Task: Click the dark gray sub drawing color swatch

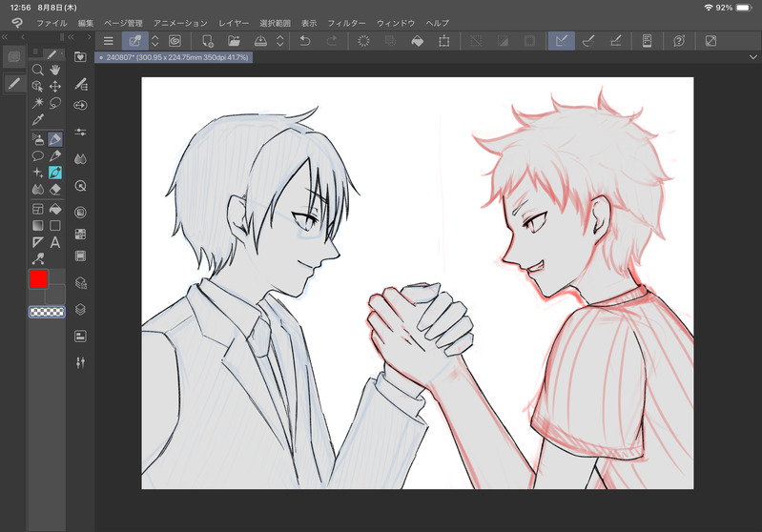Action: 55,294
